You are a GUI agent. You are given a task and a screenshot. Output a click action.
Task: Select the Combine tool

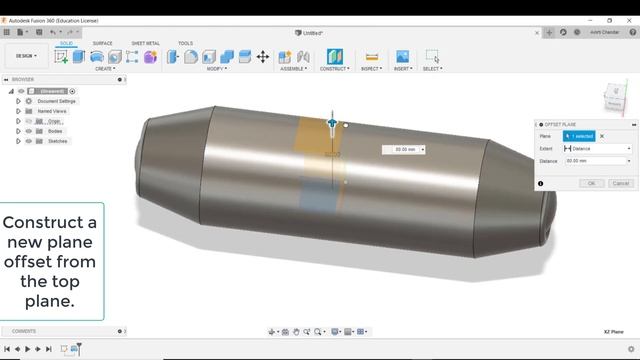pos(227,57)
